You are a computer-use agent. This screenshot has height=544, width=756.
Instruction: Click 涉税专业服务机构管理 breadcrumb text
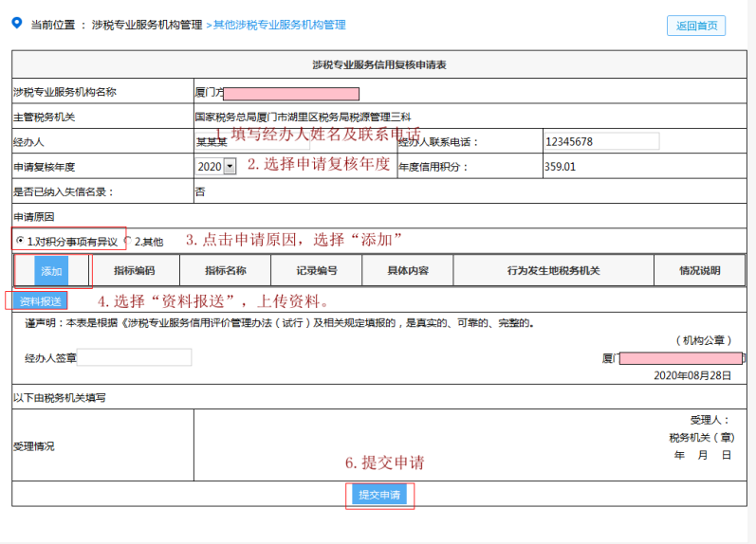tap(147, 25)
